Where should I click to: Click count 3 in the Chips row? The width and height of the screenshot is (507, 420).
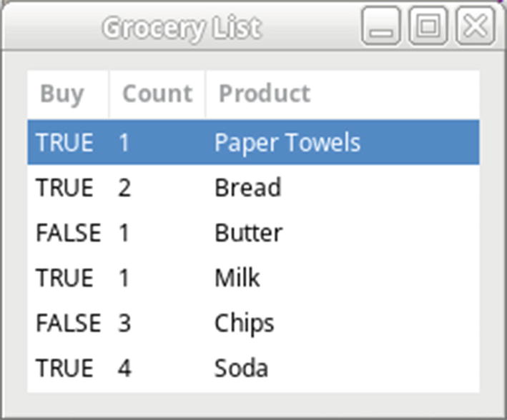coord(124,323)
